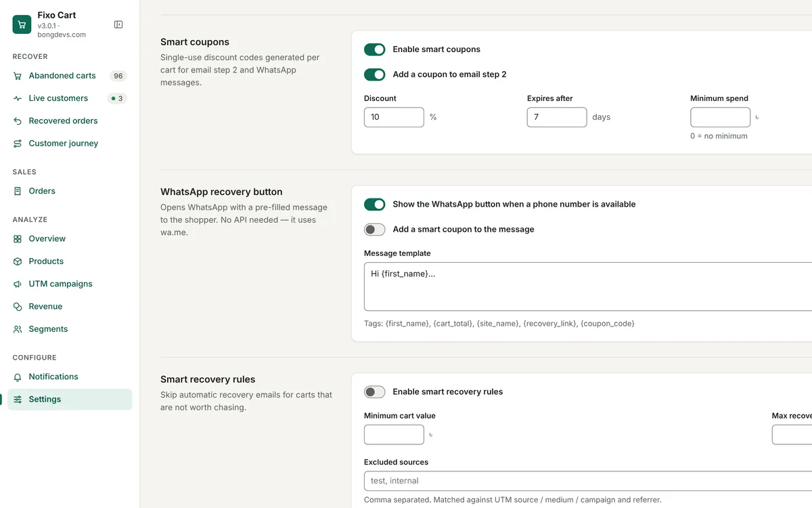Click the Orders receipt icon
Image resolution: width=812 pixels, height=508 pixels.
click(x=18, y=191)
